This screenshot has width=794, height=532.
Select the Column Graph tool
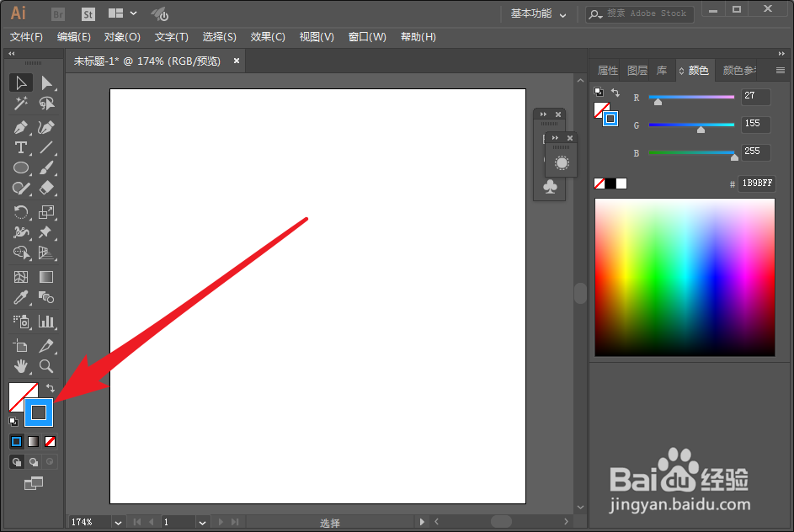46,322
